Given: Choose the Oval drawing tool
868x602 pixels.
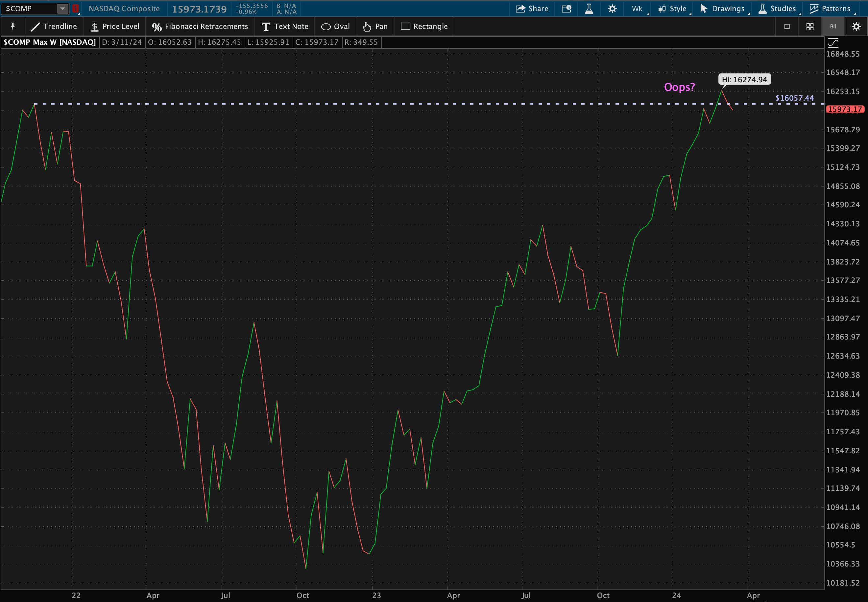Looking at the screenshot, I should point(335,26).
